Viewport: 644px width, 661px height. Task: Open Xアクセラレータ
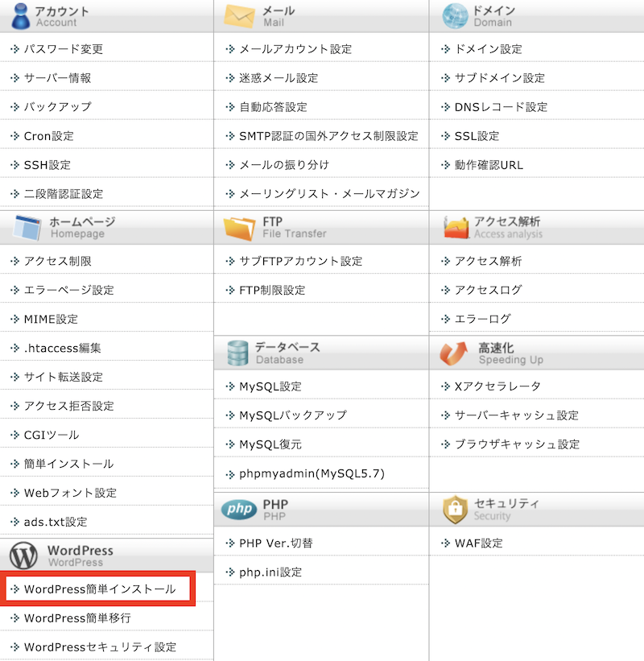point(497,386)
